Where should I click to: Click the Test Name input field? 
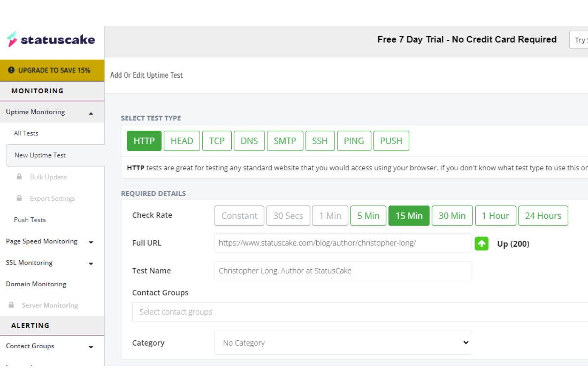[343, 271]
